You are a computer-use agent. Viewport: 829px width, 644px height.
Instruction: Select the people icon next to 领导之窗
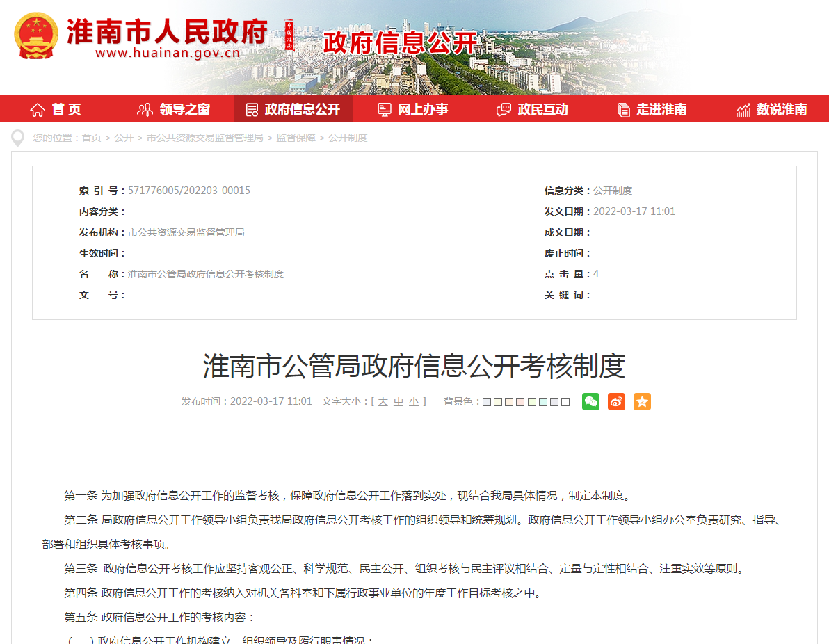[x=144, y=108]
